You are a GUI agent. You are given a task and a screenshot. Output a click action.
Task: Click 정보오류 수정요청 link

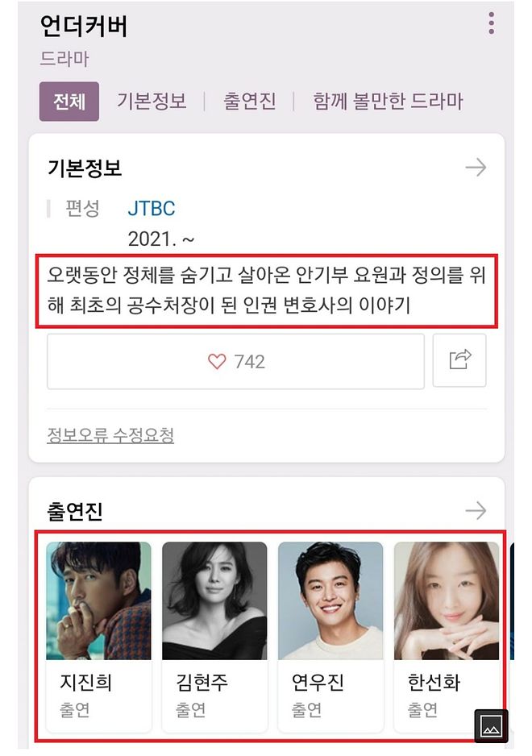(x=110, y=435)
